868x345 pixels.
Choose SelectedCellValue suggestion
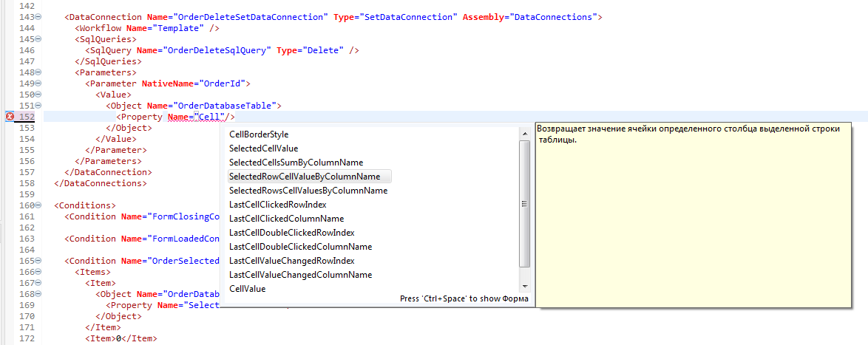(263, 148)
